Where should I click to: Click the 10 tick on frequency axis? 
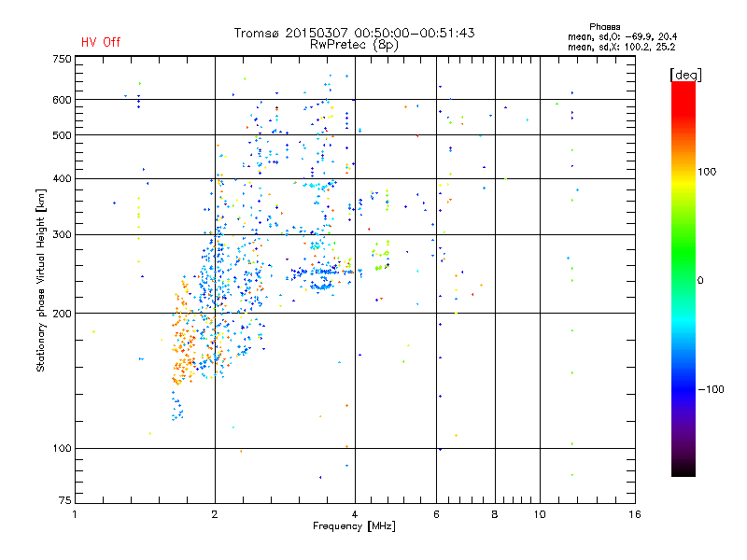(539, 514)
